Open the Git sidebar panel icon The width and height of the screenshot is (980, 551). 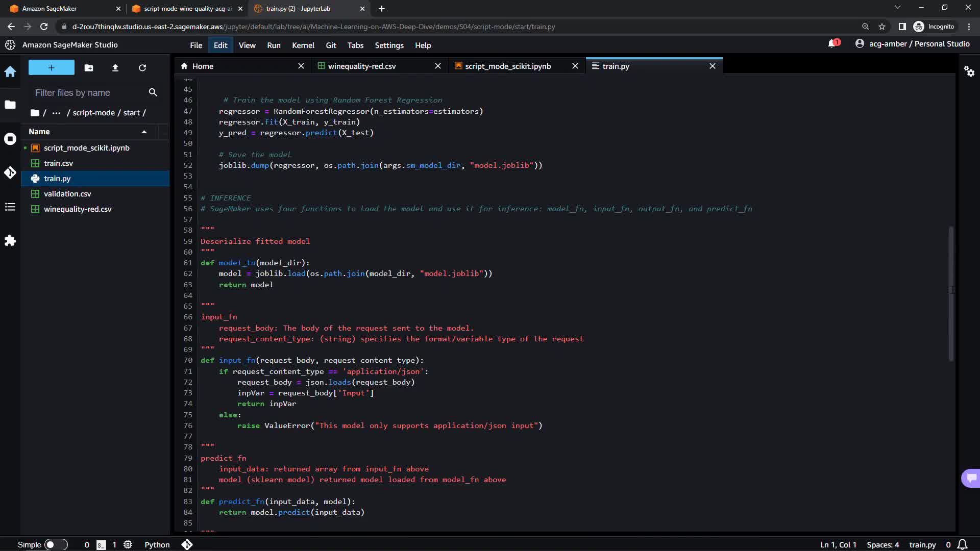coord(10,173)
